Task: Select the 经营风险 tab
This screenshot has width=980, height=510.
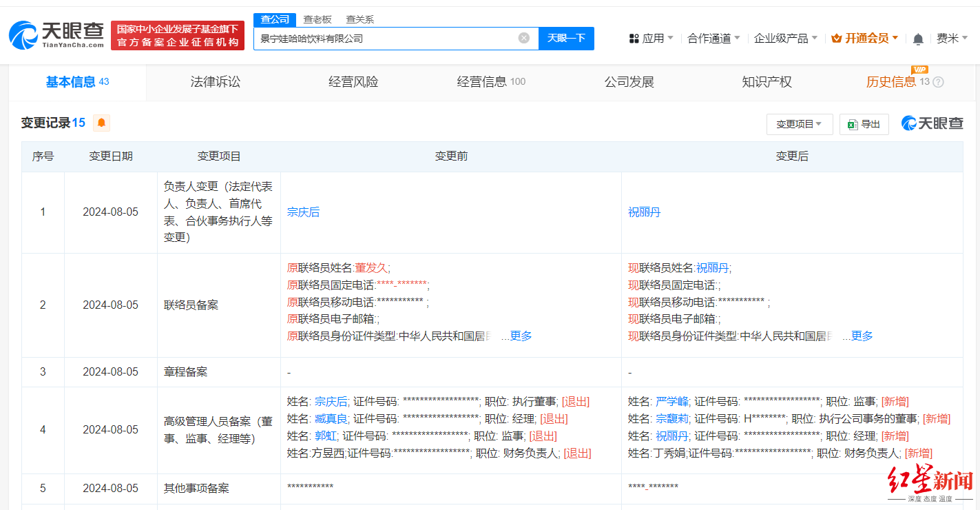Action: tap(353, 82)
